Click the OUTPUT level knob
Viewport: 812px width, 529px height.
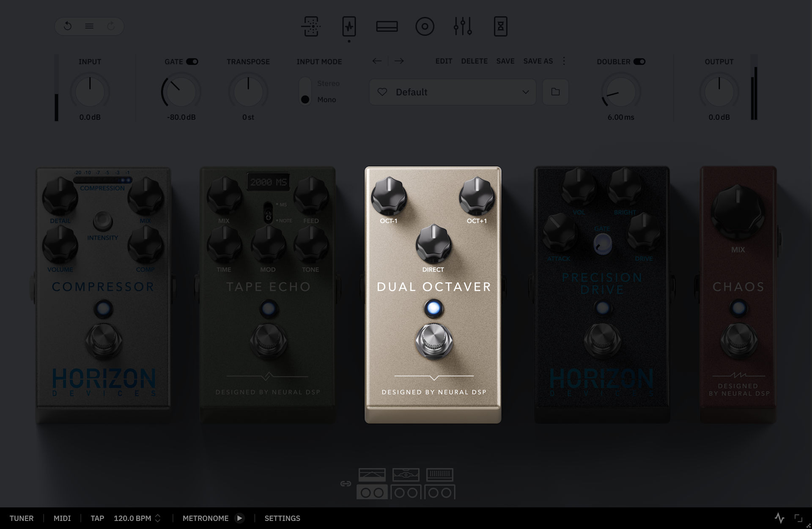(x=719, y=92)
